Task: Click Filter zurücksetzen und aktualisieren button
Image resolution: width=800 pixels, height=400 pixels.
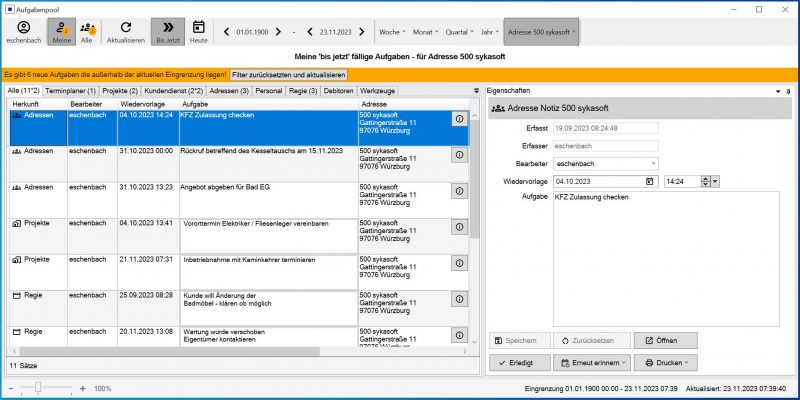Action: 289,75
